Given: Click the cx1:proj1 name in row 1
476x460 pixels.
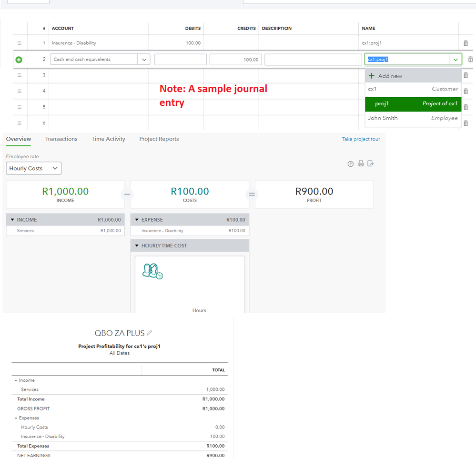Looking at the screenshot, I should tap(372, 43).
